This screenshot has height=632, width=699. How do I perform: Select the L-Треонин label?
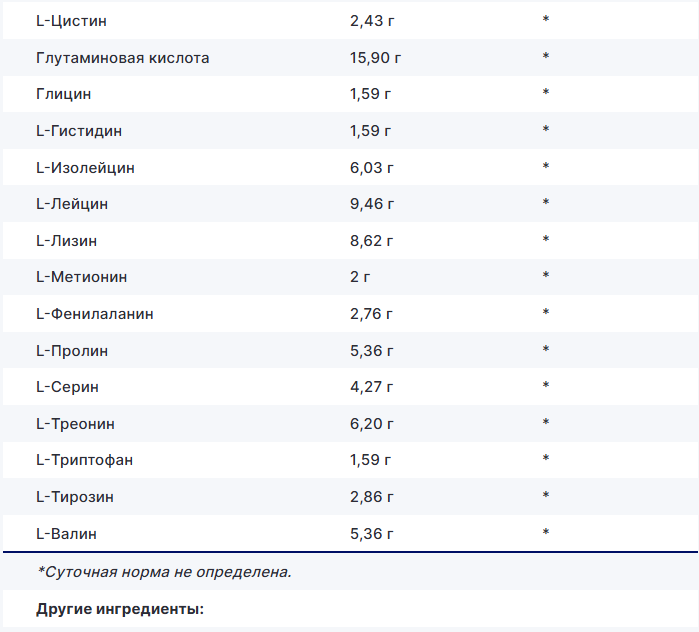(x=75, y=423)
